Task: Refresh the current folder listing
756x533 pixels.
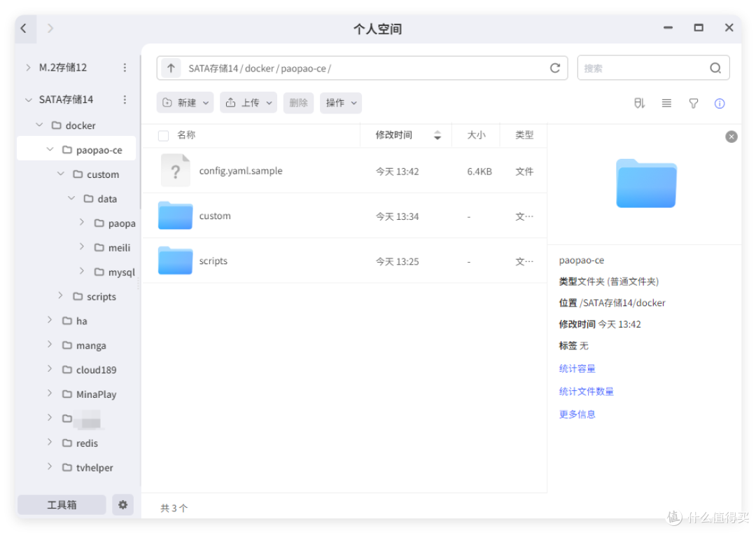Action: tap(555, 68)
